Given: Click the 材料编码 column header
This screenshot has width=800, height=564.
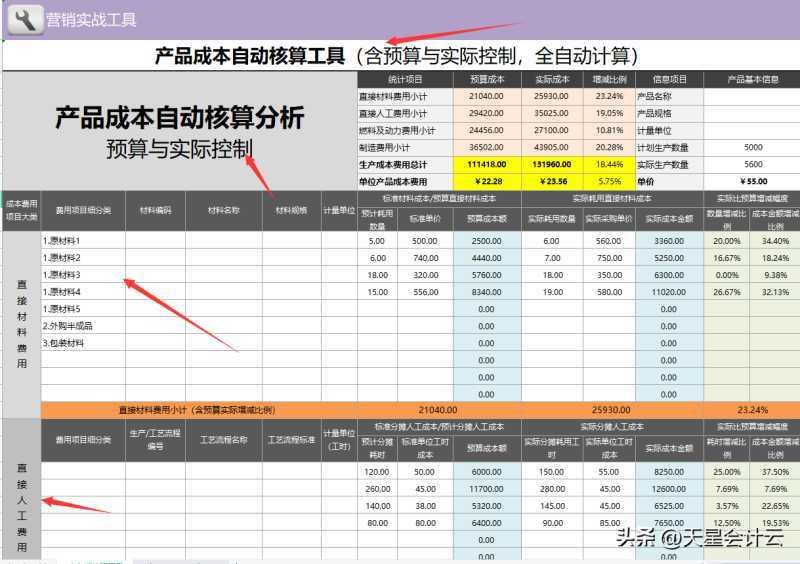Looking at the screenshot, I should [155, 210].
